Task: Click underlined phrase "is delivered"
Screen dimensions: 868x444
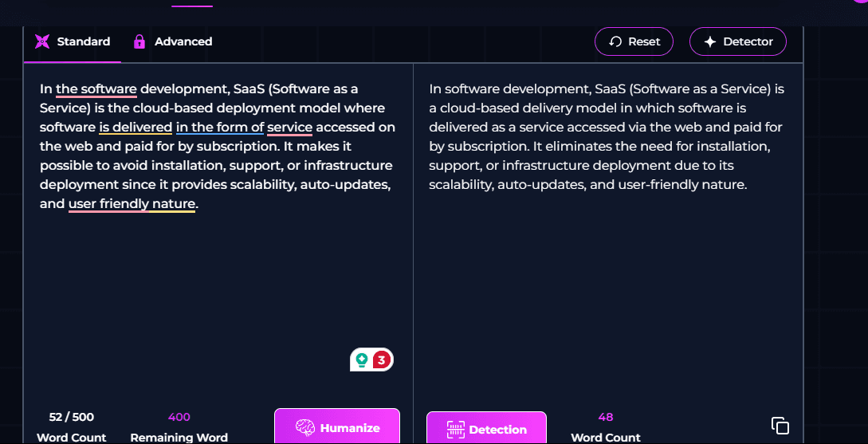Action: [x=136, y=128]
